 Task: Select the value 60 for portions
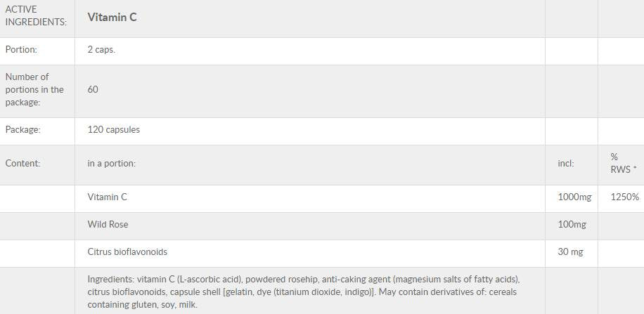(x=93, y=89)
